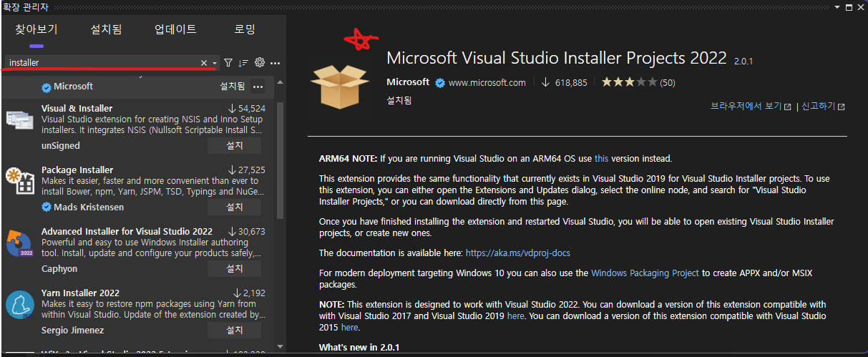This screenshot has height=357, width=868.
Task: Open the 신고하기 report link
Action: pos(823,106)
